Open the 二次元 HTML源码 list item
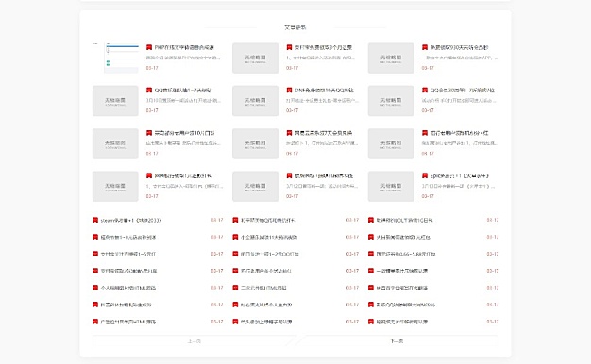Screen dimensions: 591x364 [x=263, y=288]
